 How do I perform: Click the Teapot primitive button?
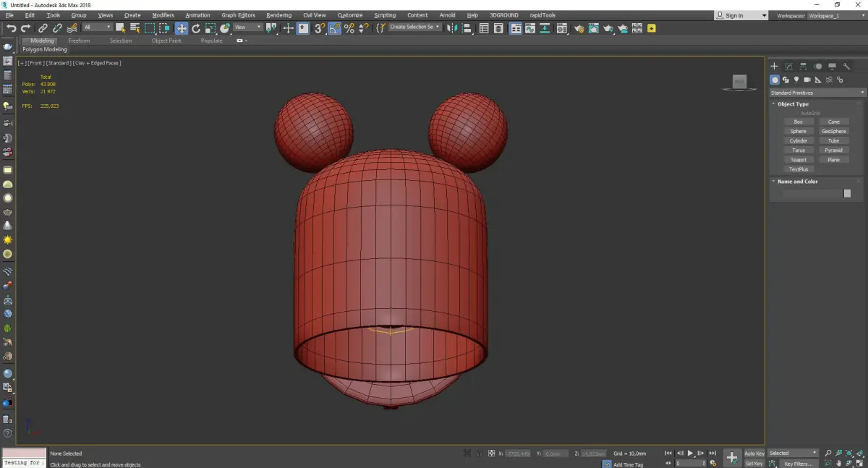[798, 160]
